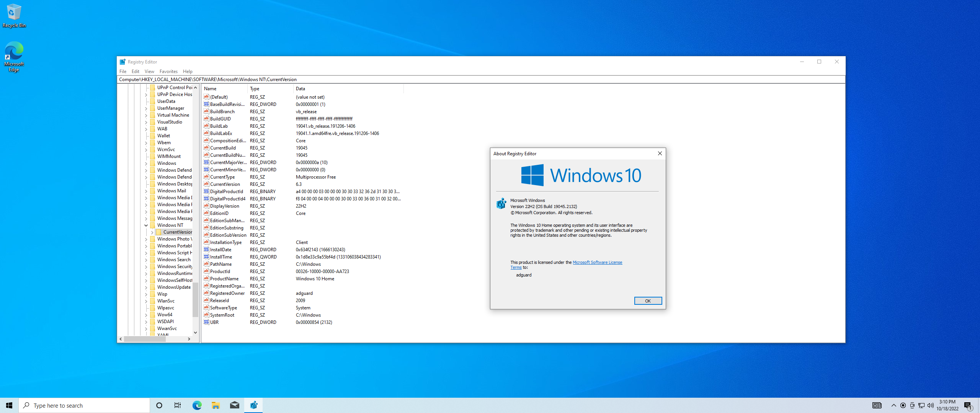The width and height of the screenshot is (980, 413).
Task: Show hidden system tray icons
Action: point(894,405)
